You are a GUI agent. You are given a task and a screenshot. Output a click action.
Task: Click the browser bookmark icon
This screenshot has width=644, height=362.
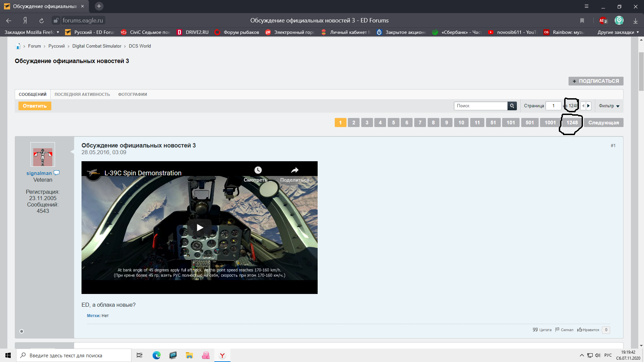pyautogui.click(x=582, y=21)
